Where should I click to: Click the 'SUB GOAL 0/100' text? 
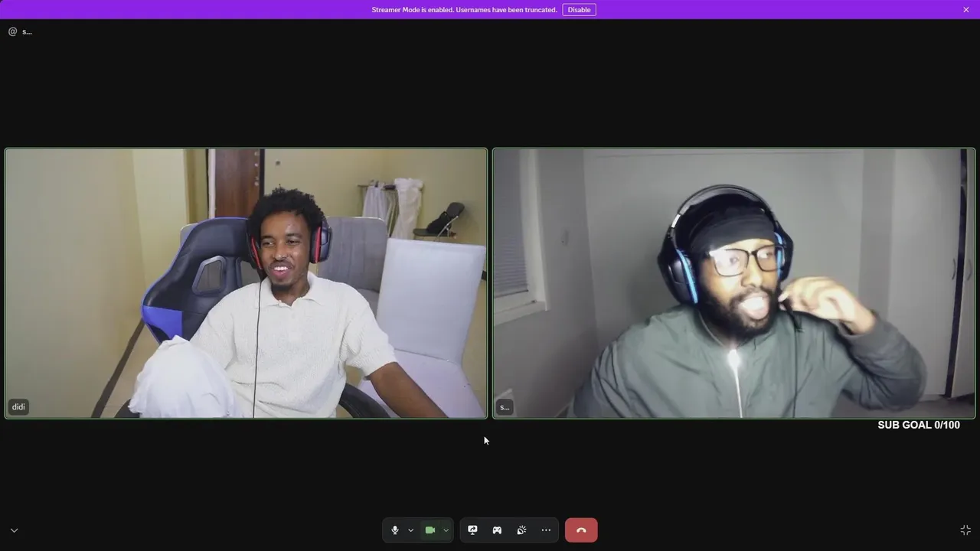point(919,425)
